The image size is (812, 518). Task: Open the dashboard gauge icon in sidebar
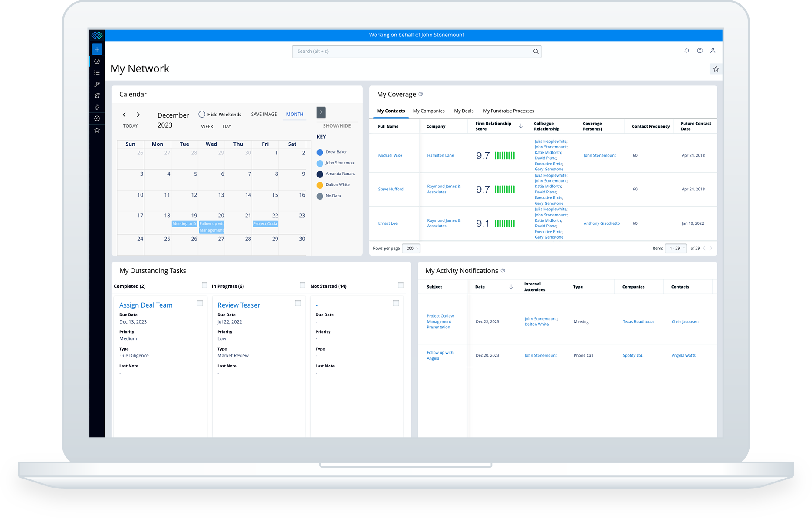tap(97, 62)
